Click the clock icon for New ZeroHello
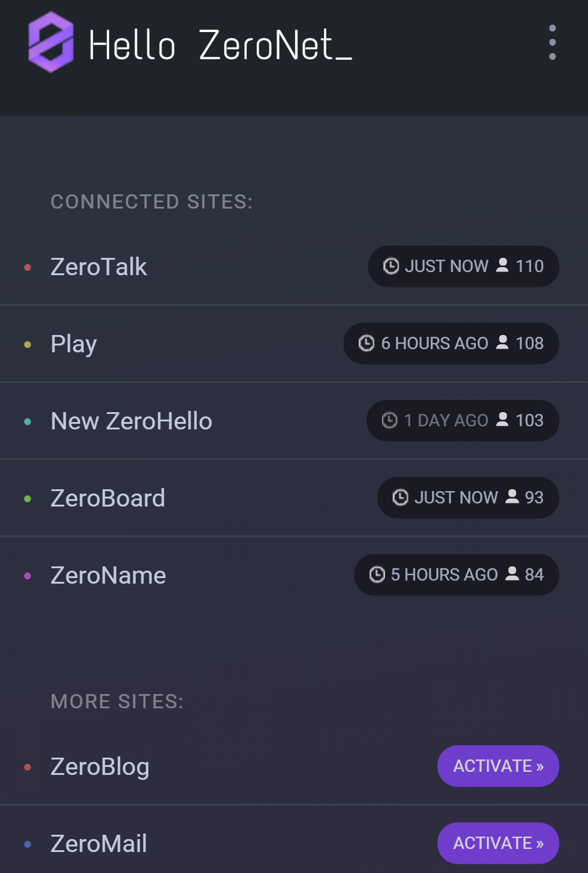Image resolution: width=588 pixels, height=873 pixels. click(x=389, y=420)
